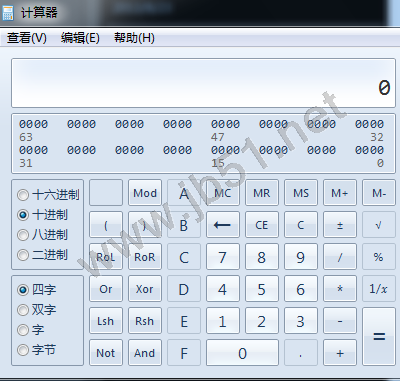
Task: Click digit 9 on keypad
Action: 301,257
